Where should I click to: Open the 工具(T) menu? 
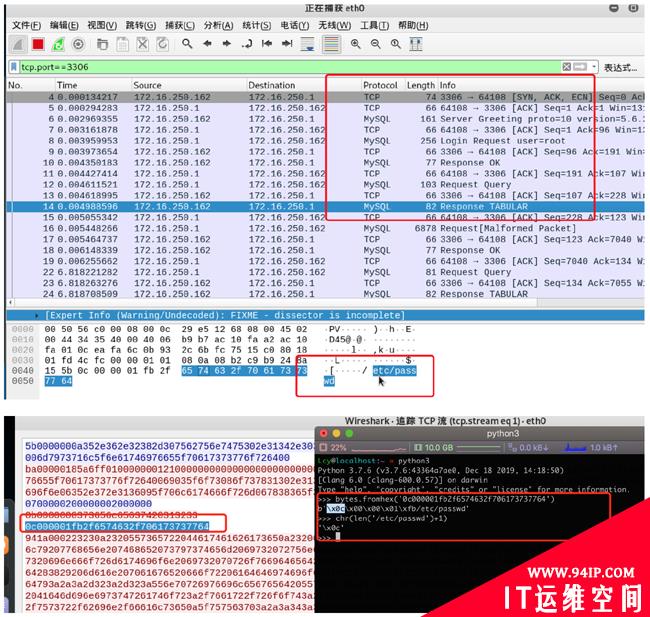(x=374, y=25)
